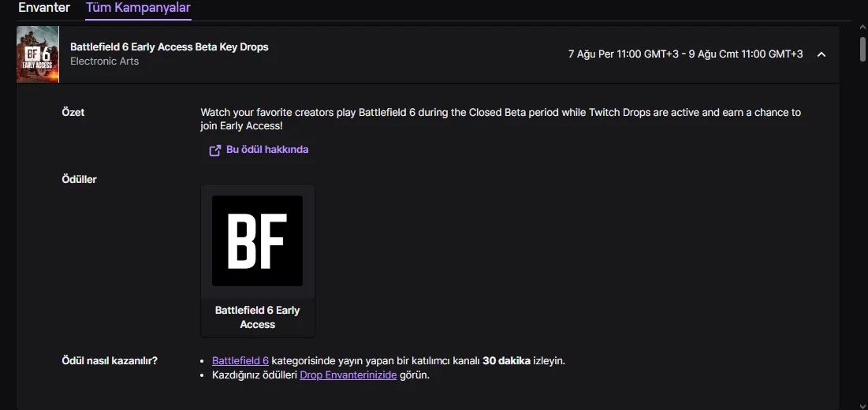Switch to the Envanter tab

44,8
